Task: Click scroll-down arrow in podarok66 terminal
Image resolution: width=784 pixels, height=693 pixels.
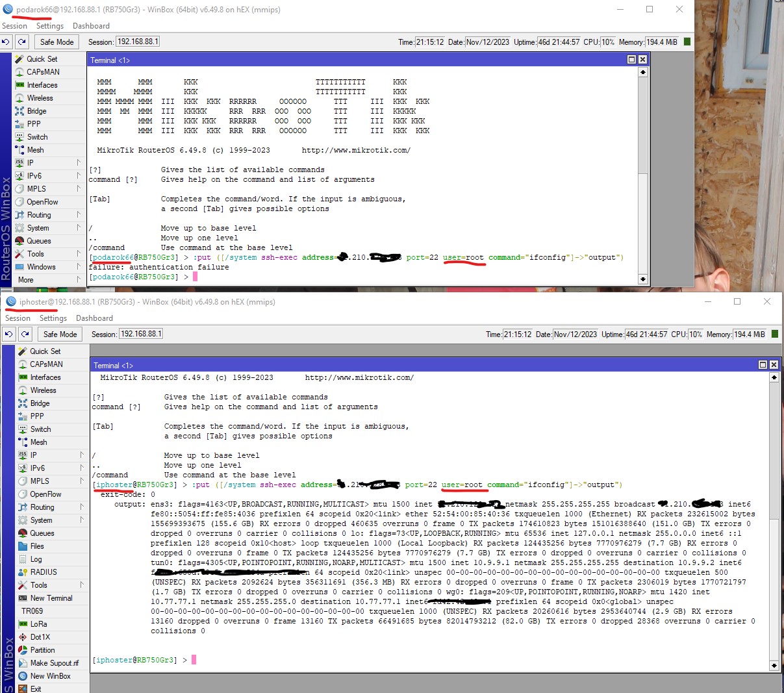Action: point(642,279)
